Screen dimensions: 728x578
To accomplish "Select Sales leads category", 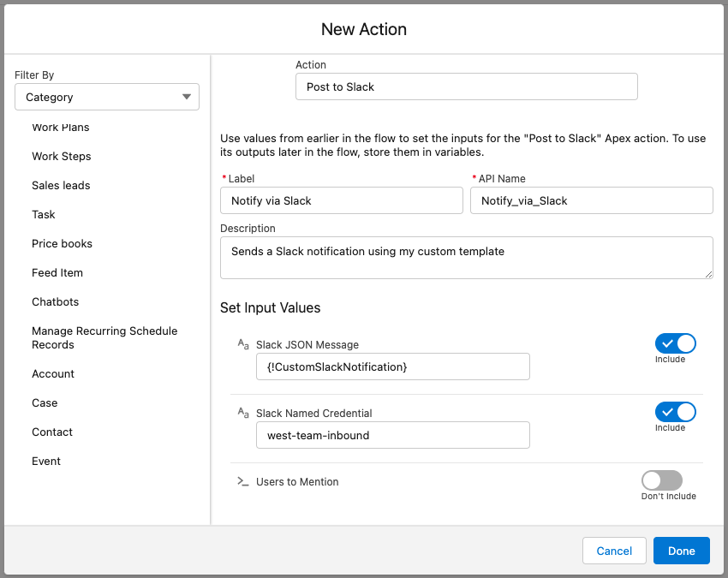I will coord(61,185).
